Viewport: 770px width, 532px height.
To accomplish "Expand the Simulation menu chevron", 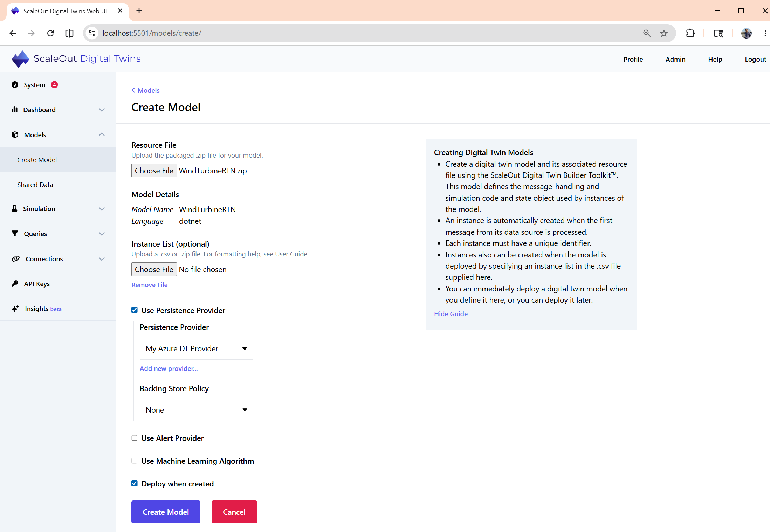I will click(102, 209).
